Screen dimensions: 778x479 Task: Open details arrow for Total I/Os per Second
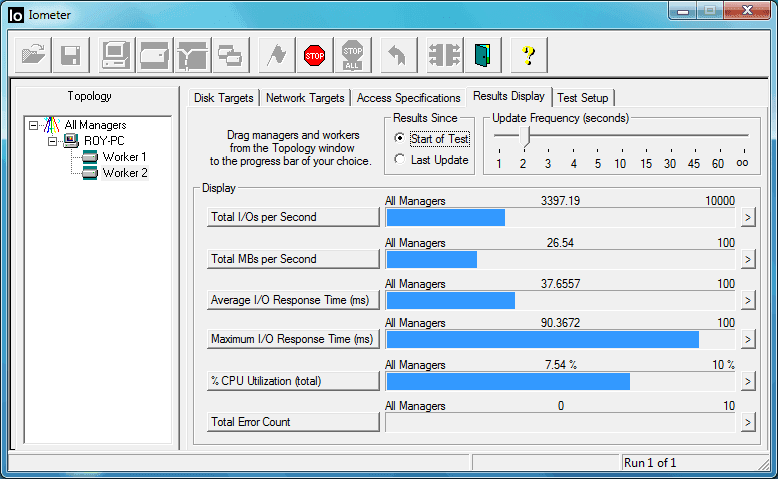pyautogui.click(x=748, y=217)
